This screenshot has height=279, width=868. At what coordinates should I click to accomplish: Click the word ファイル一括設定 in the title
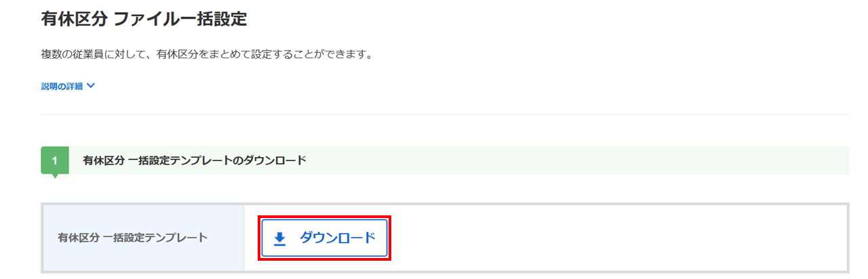tap(180, 20)
